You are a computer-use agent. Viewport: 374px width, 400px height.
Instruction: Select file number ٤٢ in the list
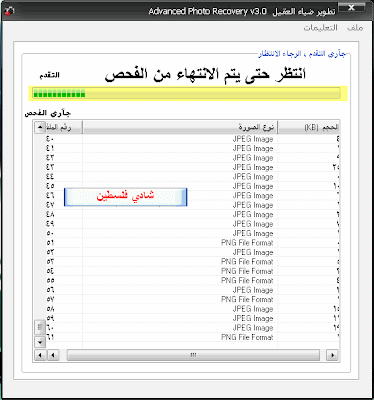coord(50,157)
